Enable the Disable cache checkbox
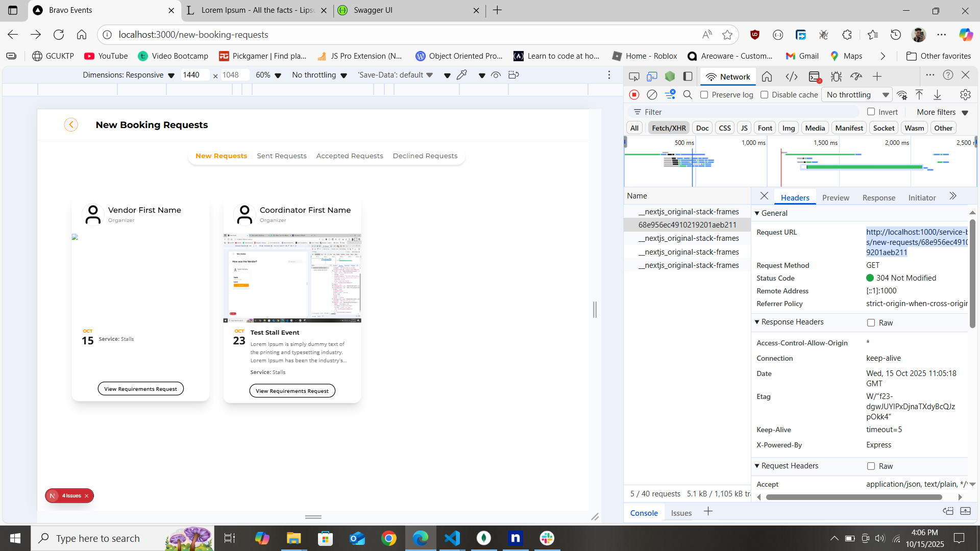980x551 pixels. tap(764, 95)
